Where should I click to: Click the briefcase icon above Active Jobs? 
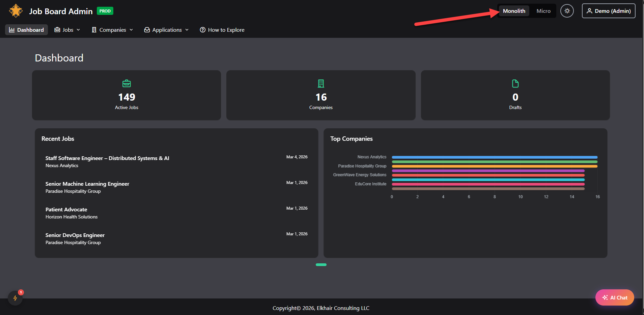tap(127, 83)
